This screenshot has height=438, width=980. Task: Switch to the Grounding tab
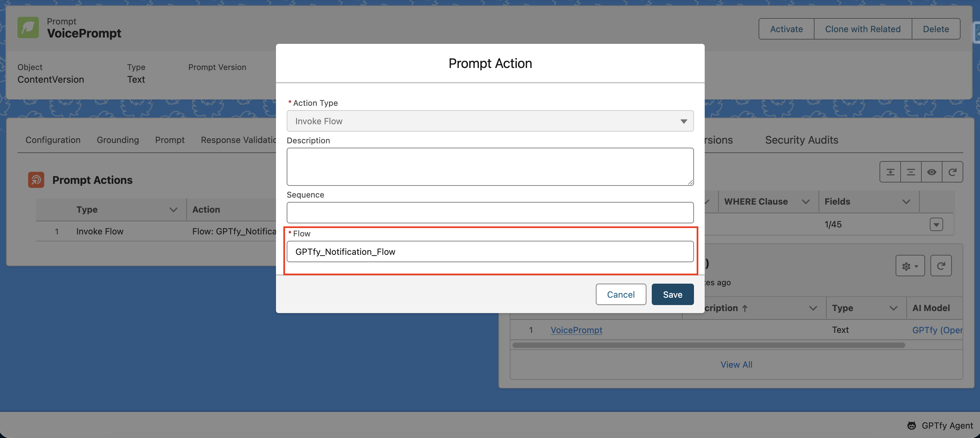click(118, 140)
